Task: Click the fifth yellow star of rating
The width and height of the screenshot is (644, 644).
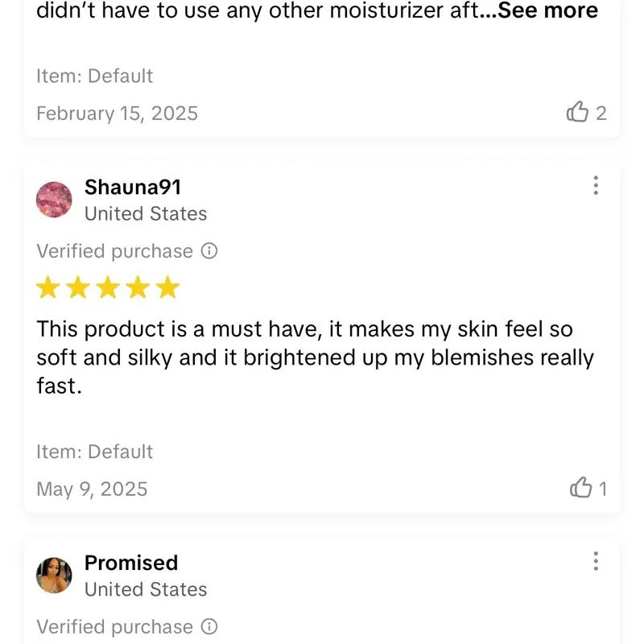Action: point(167,287)
